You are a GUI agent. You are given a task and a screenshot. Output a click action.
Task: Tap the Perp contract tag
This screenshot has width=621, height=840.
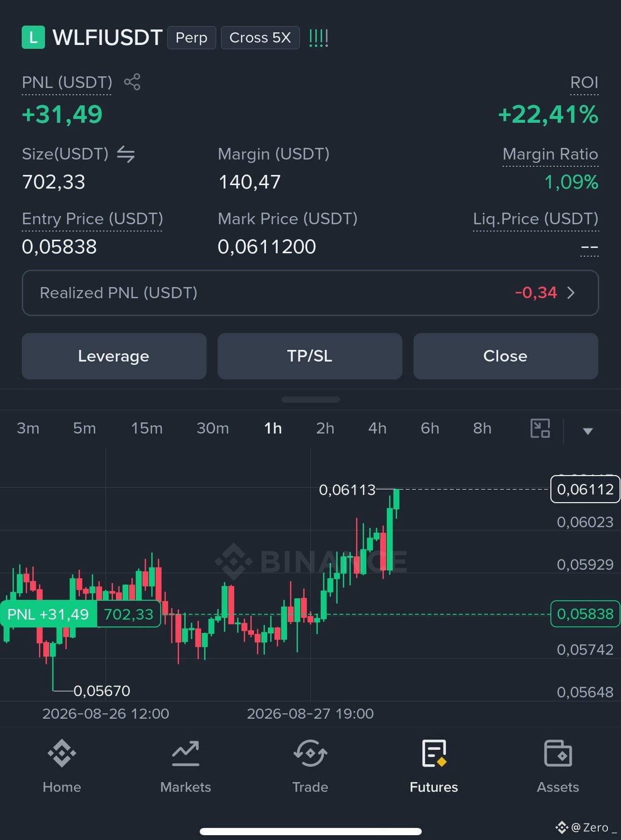pos(192,38)
